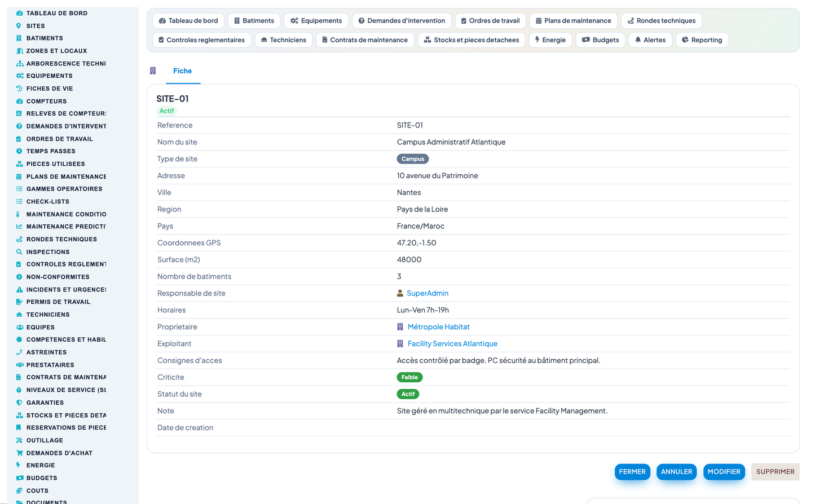The height and width of the screenshot is (504, 815).
Task: Click the Compteurs gauge icon
Action: pos(19,101)
